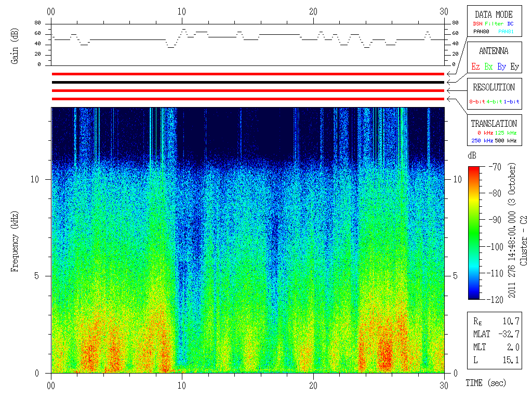Click the Frequency (kHz) axis label
Image resolution: width=532 pixels, height=399 pixels.
click(14, 242)
